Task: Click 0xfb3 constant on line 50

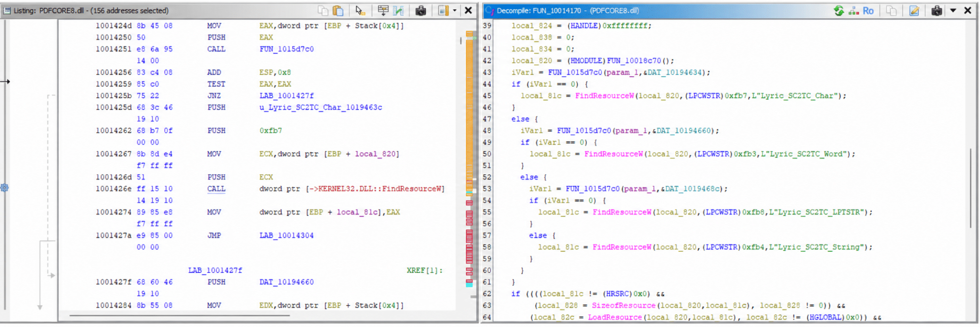Action: tap(745, 154)
